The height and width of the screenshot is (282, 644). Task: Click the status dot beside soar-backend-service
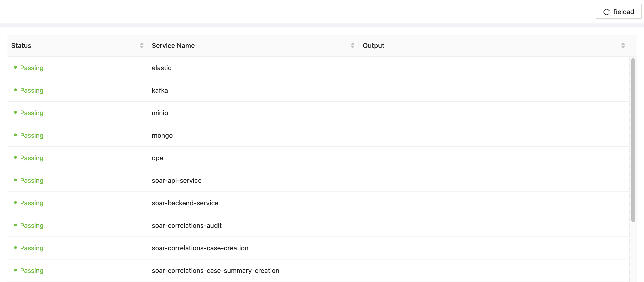click(x=15, y=203)
